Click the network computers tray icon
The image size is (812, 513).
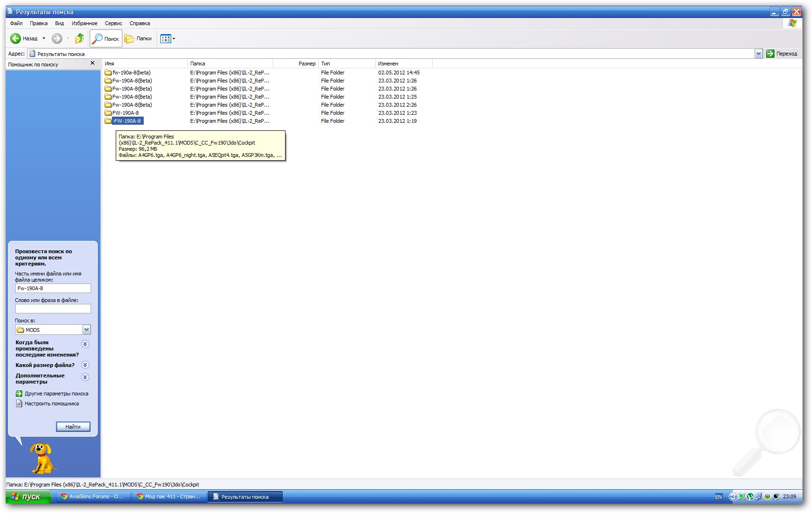click(x=758, y=496)
